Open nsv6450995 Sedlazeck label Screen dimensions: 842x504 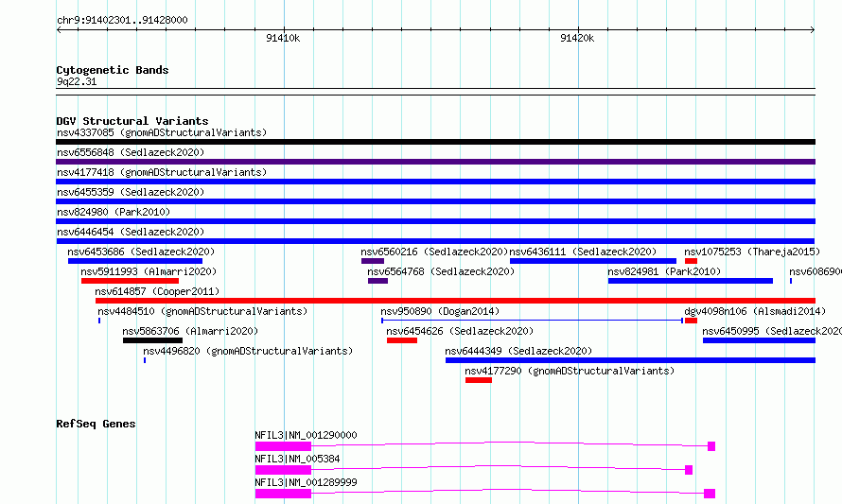tap(772, 331)
